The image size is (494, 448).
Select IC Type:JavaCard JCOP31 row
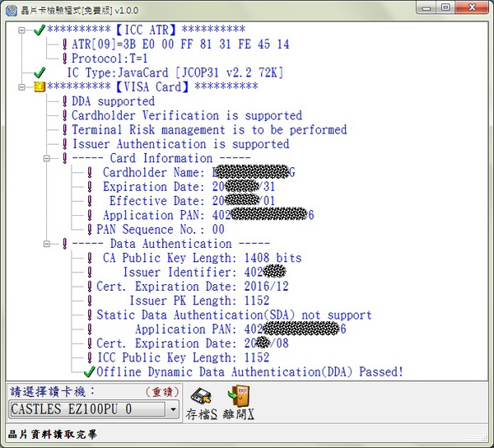(x=175, y=72)
